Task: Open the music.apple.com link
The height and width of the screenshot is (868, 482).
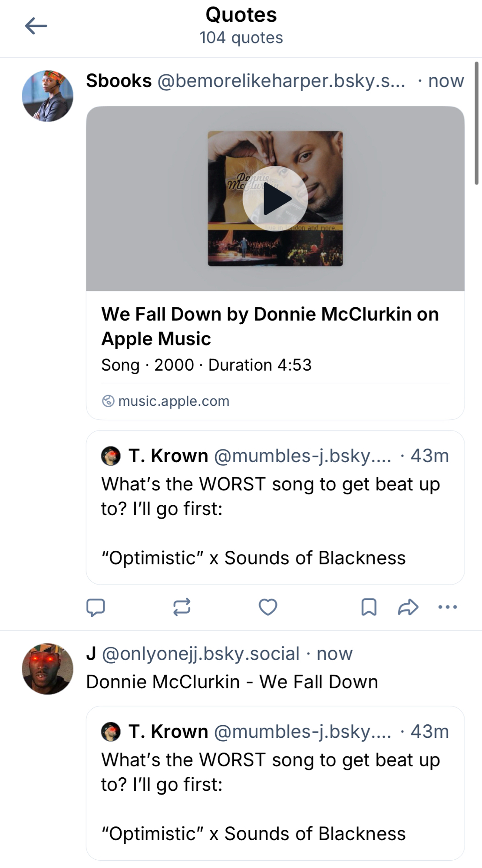Action: 173,401
